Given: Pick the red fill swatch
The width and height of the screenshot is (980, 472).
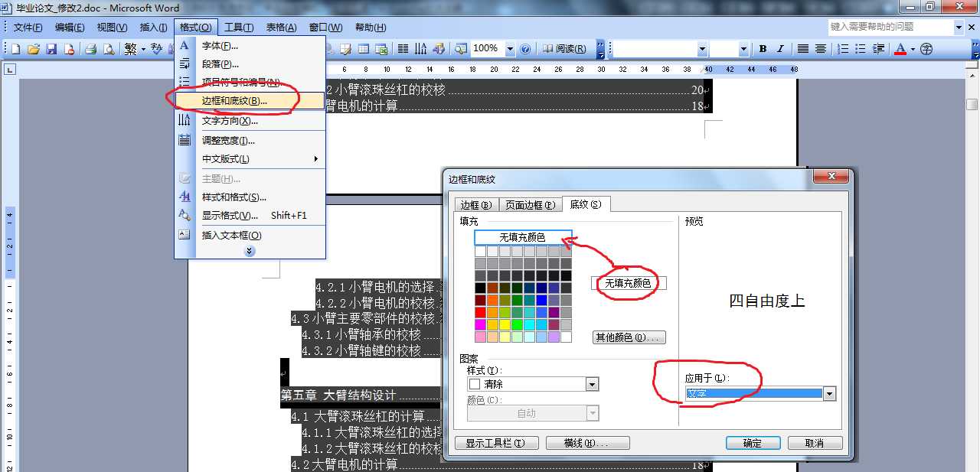Looking at the screenshot, I should pos(480,312).
